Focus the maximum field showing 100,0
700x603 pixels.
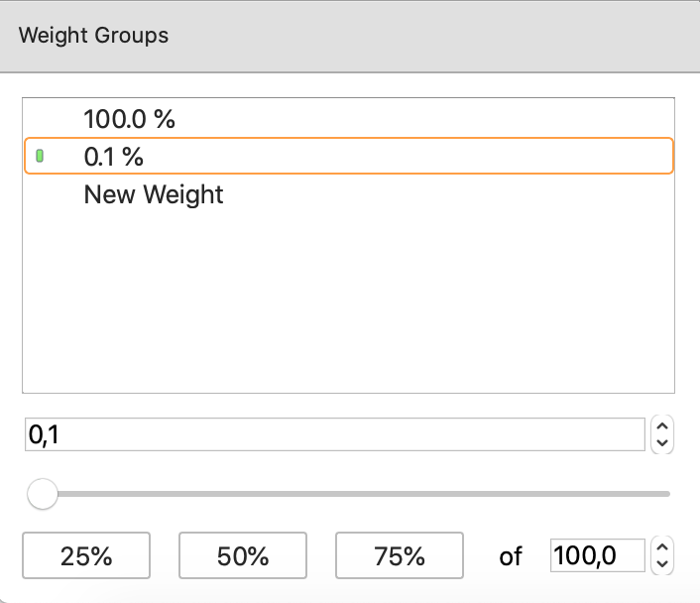coord(597,555)
